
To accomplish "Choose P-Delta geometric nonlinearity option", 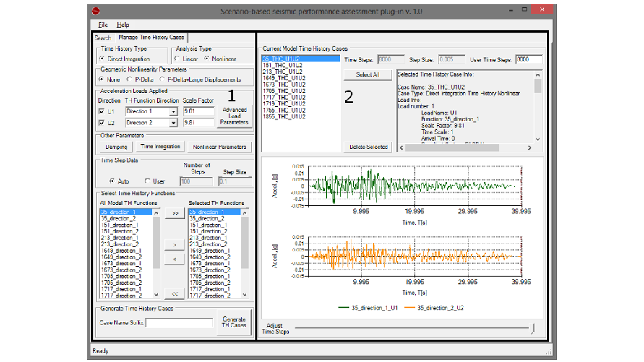I will click(140, 79).
